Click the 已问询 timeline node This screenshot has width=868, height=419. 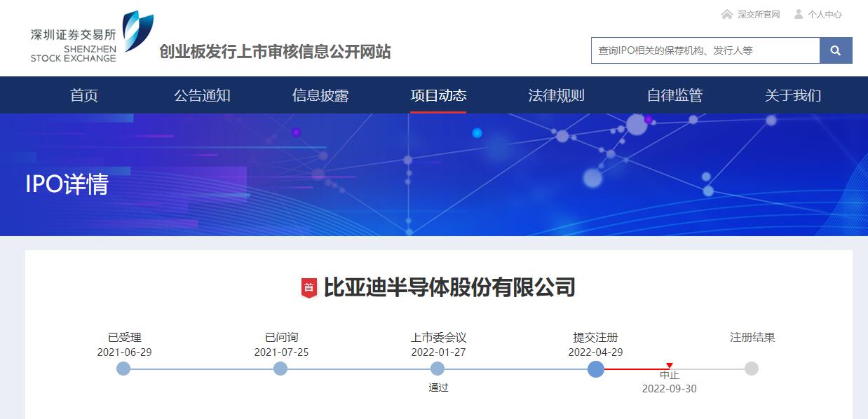280,369
